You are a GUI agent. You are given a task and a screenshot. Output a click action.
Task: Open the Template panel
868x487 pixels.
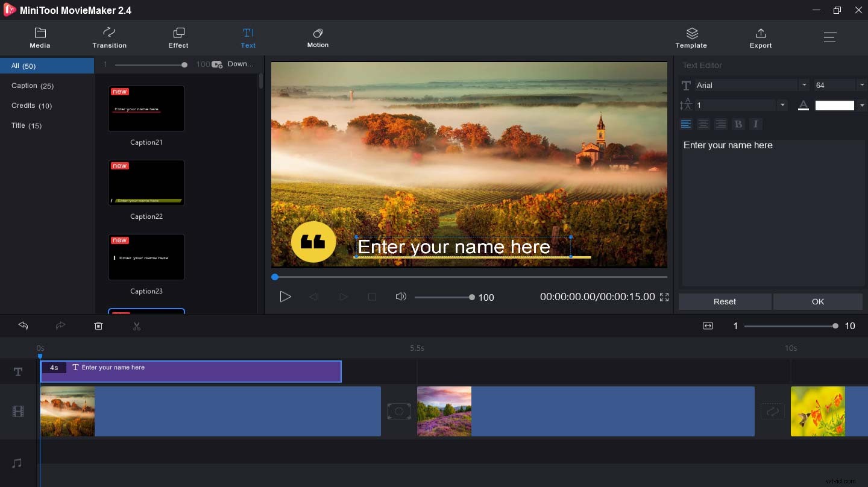691,37
